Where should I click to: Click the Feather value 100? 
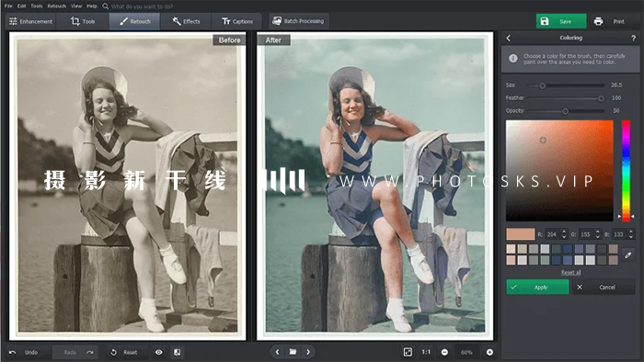[616, 98]
